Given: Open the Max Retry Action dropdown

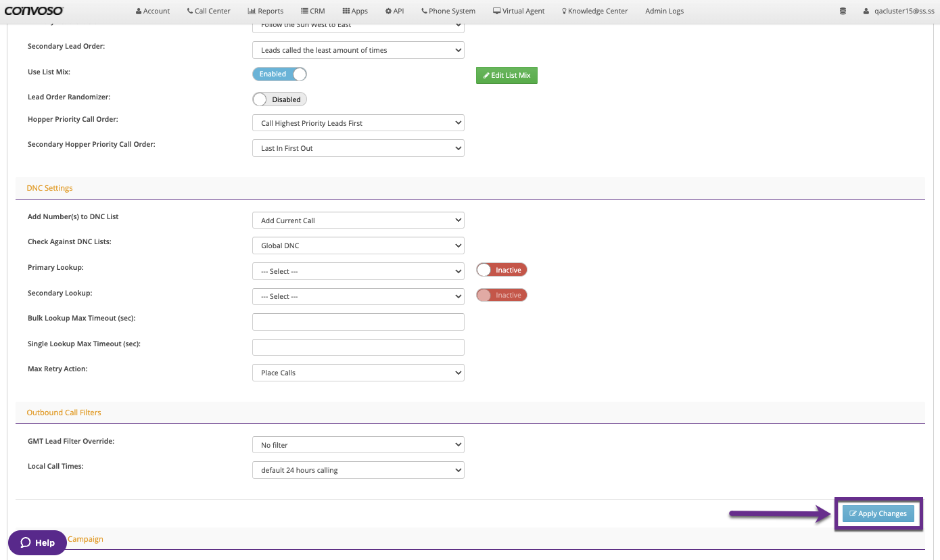Looking at the screenshot, I should tap(358, 373).
